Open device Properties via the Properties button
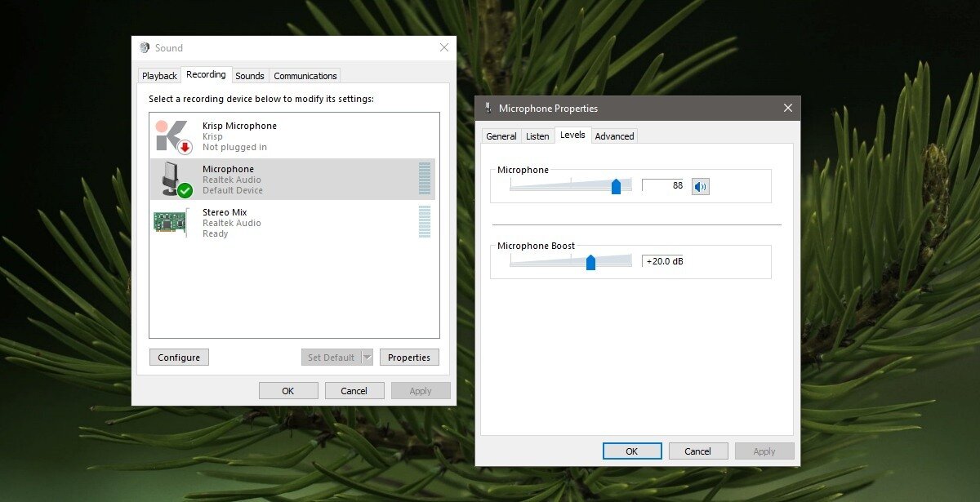The height and width of the screenshot is (502, 980). [x=409, y=357]
